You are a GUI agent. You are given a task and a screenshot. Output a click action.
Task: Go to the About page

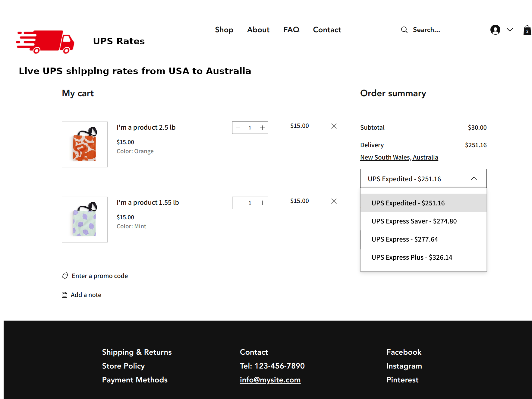point(258,30)
